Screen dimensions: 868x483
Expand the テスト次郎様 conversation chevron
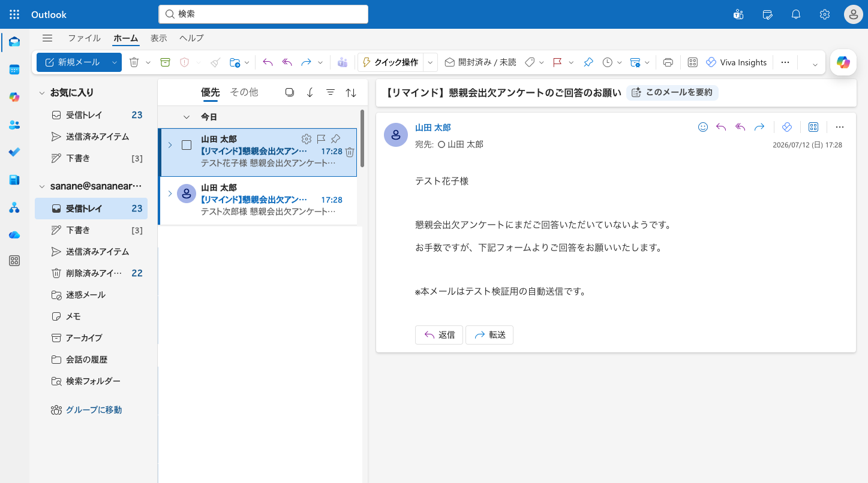(170, 194)
